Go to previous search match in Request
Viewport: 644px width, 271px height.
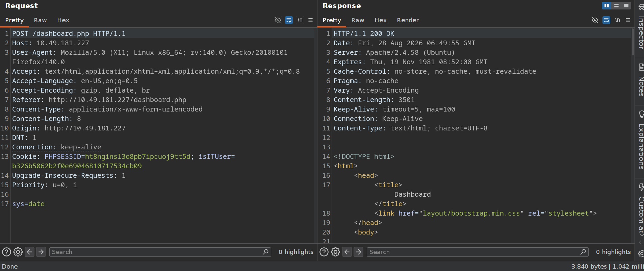click(x=30, y=252)
